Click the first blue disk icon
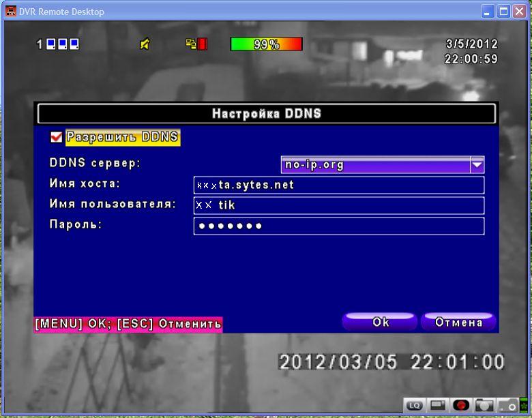 pos(51,44)
